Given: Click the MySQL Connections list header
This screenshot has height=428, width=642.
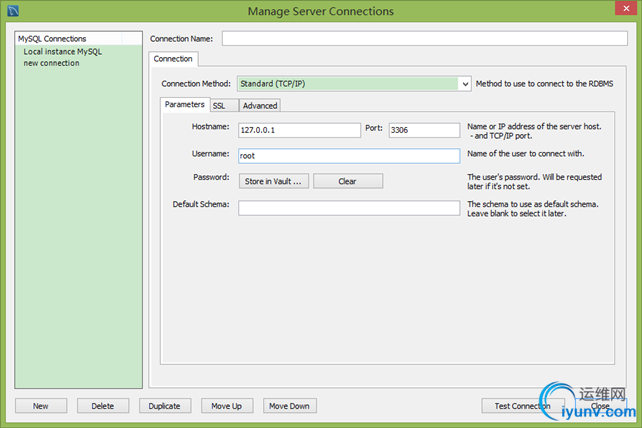Looking at the screenshot, I should tap(79, 38).
